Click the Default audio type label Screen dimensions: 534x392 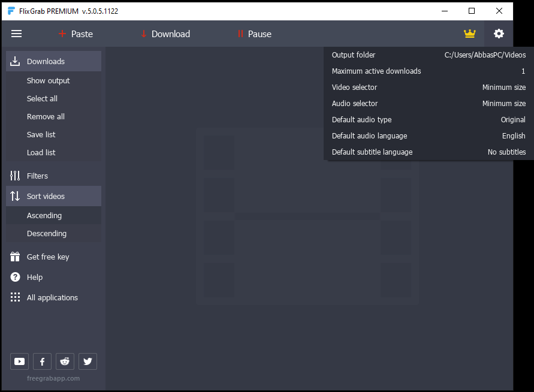click(361, 119)
